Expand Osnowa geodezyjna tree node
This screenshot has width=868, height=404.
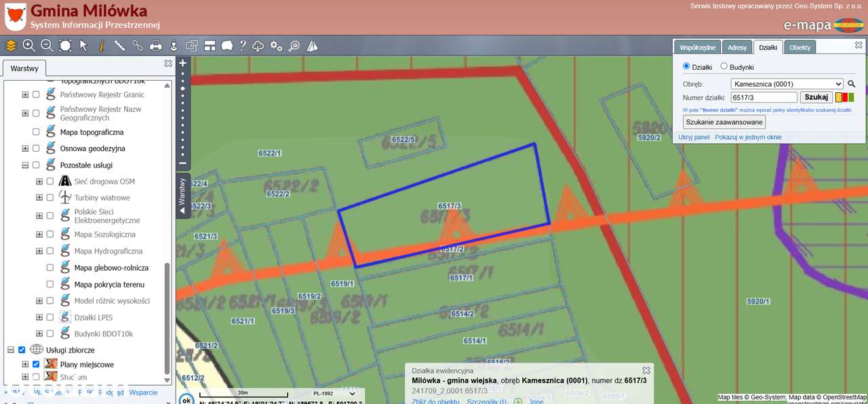pyautogui.click(x=25, y=148)
